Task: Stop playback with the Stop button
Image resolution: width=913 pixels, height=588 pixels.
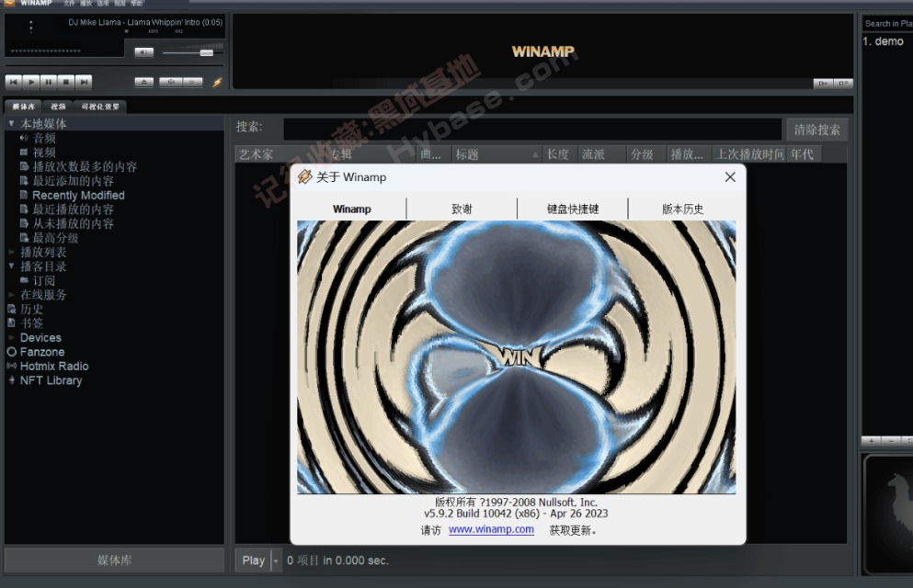Action: 66,82
